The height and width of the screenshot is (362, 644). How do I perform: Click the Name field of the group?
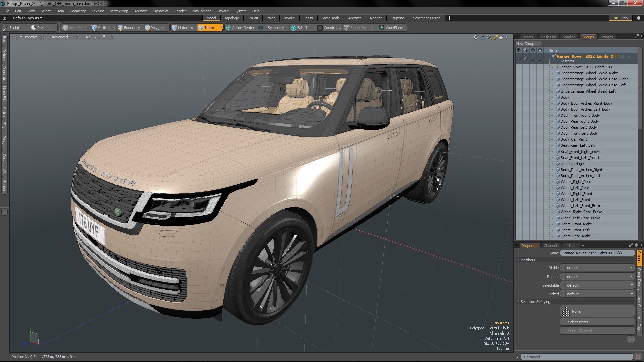click(597, 253)
